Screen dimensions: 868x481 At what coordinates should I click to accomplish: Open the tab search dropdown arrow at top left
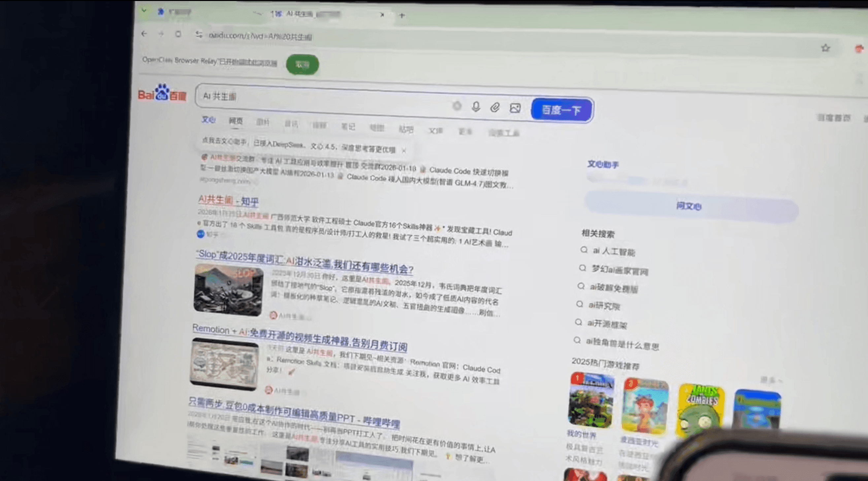tap(144, 11)
